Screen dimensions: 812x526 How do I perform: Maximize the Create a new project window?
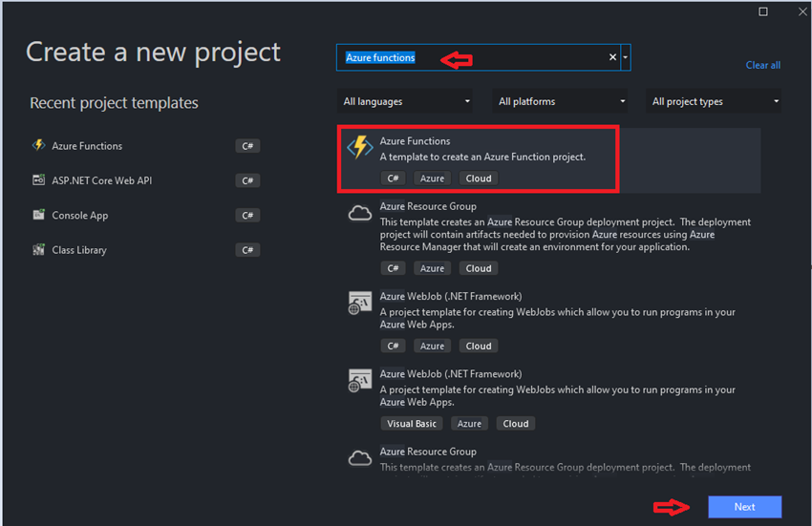[x=763, y=11]
